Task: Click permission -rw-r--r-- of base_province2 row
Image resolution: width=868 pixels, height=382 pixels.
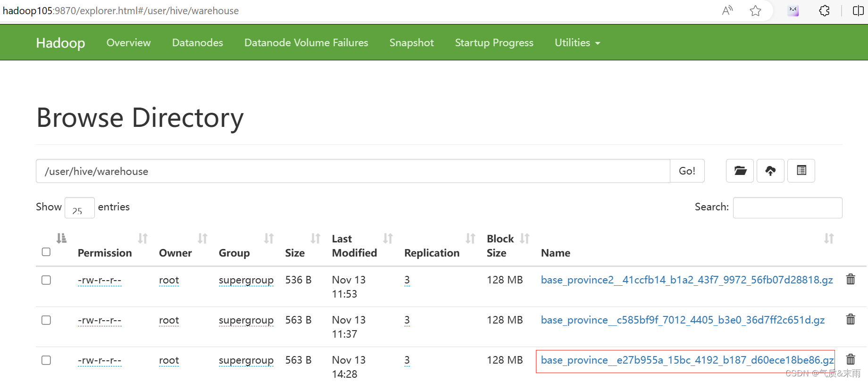Action: (x=100, y=280)
